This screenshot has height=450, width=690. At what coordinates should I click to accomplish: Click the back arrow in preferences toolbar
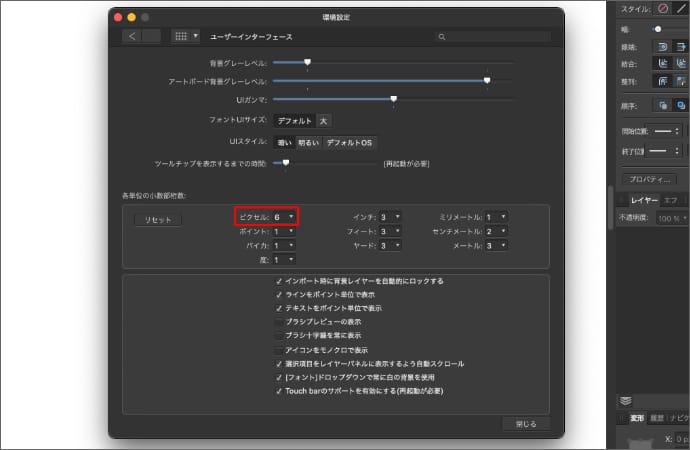(133, 36)
